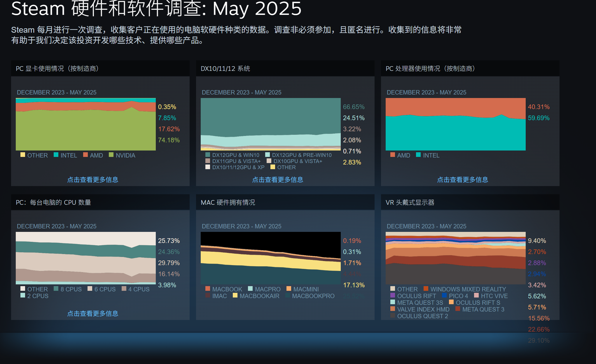Image resolution: width=596 pixels, height=364 pixels.
Task: Click the MACMINI legend swatch
Action: tap(289, 288)
